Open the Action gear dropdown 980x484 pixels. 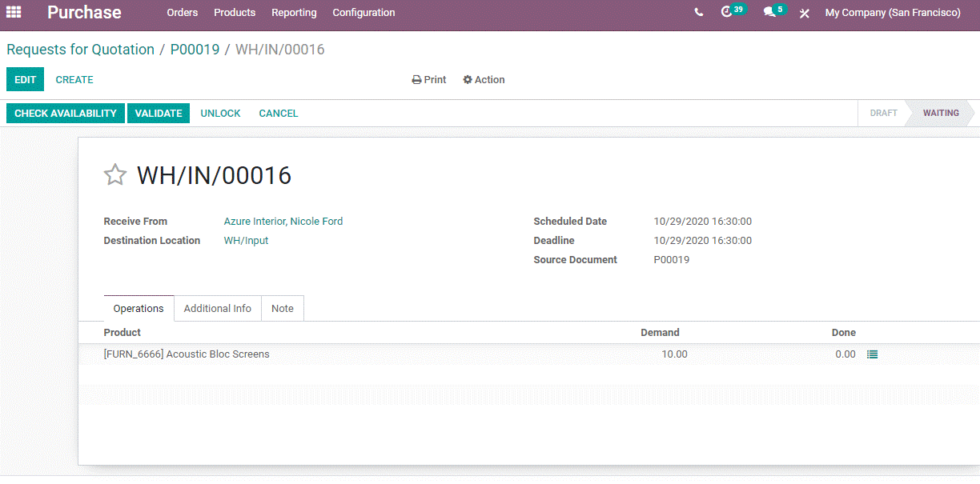tap(484, 80)
